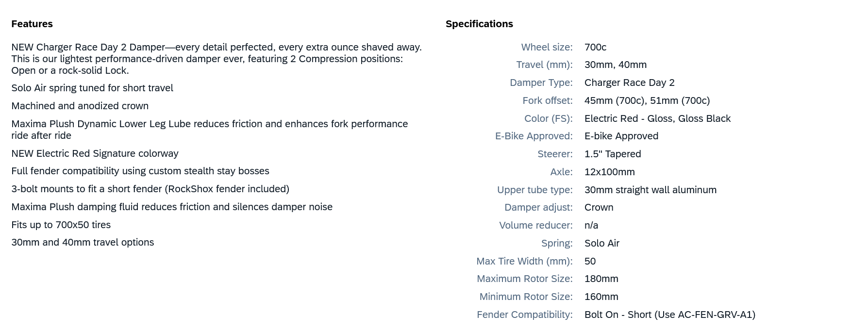The image size is (868, 332).
Task: Select the 1.5" Tapered steerer value
Action: coord(613,154)
